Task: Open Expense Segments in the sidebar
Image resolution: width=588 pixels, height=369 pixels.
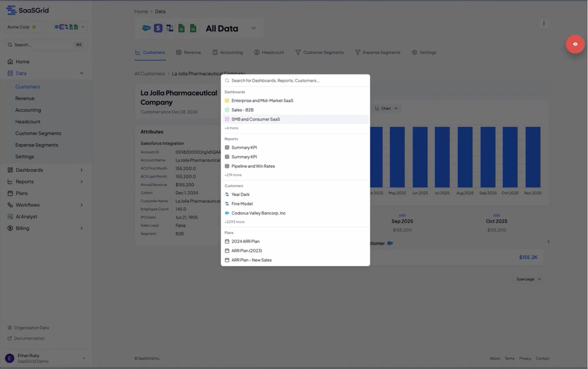Action: click(x=37, y=145)
